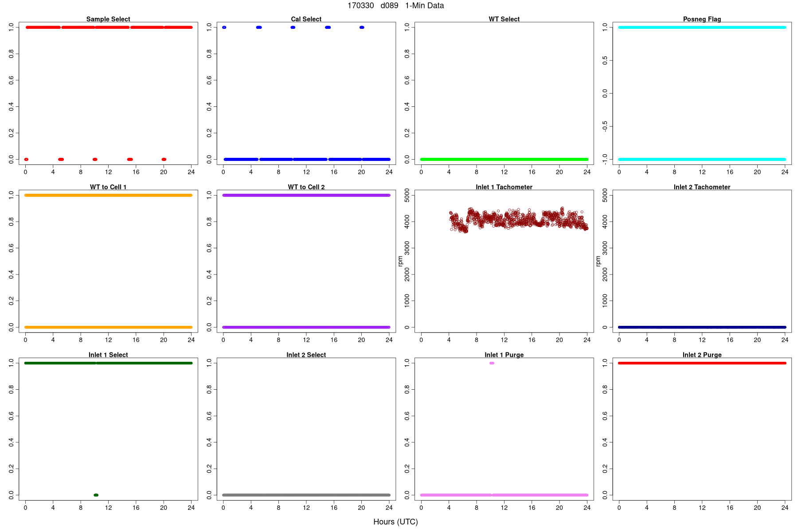798x532 pixels.
Task: Click the cyan line at 1.0 in Posneg Flag
Action: coord(702,27)
